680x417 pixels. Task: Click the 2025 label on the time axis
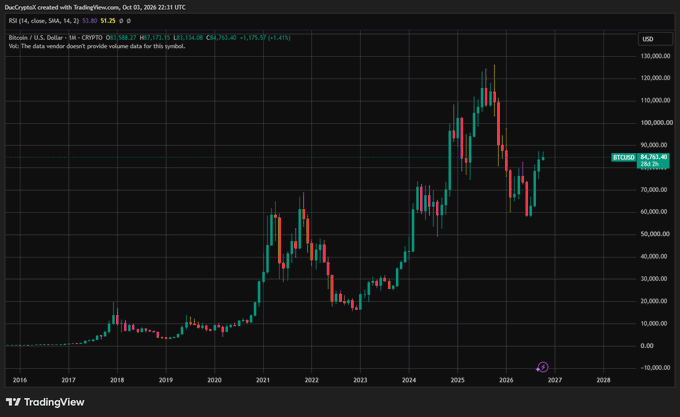(x=458, y=380)
